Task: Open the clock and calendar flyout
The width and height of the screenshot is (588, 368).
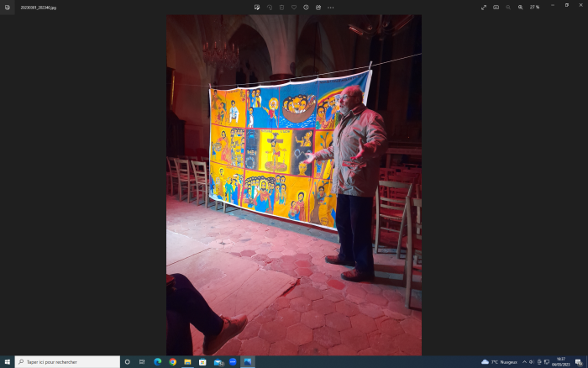Action: [x=561, y=361]
